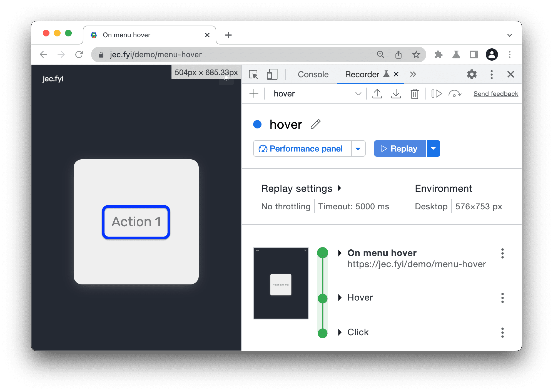The width and height of the screenshot is (553, 392).
Task: Open the Recorder settings gear
Action: (x=472, y=74)
